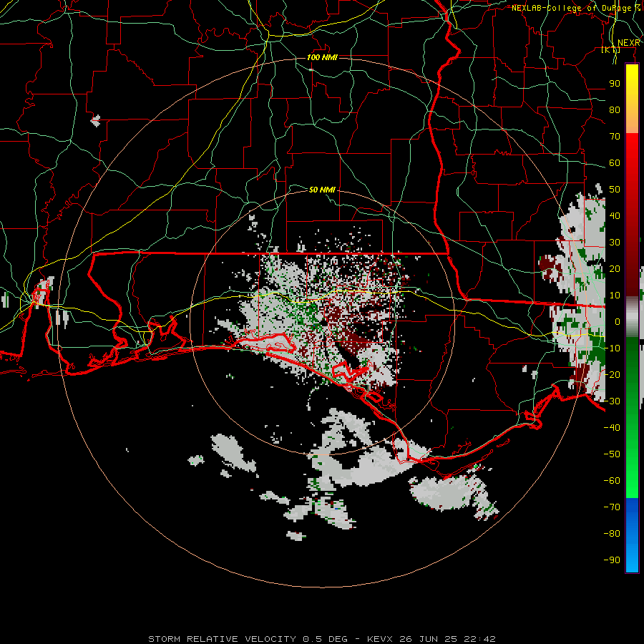Click the 50 value on the color scale
Screen dimensions: 644x644
click(x=615, y=190)
